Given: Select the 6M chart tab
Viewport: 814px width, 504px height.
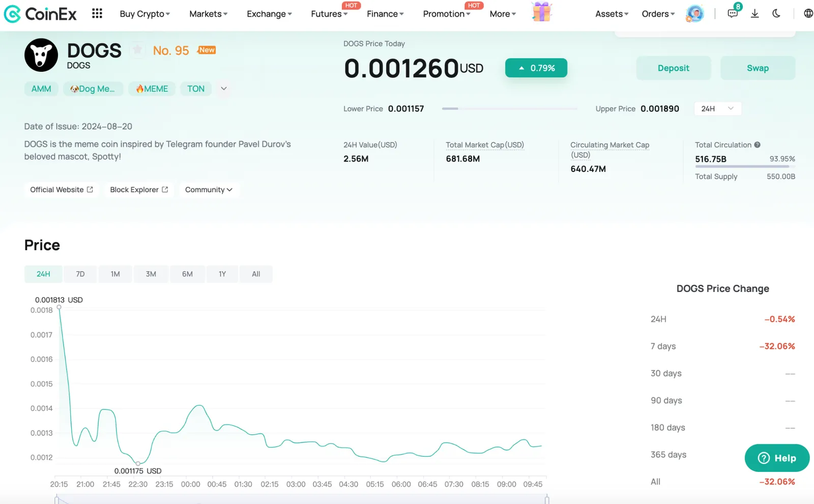Looking at the screenshot, I should 187,274.
